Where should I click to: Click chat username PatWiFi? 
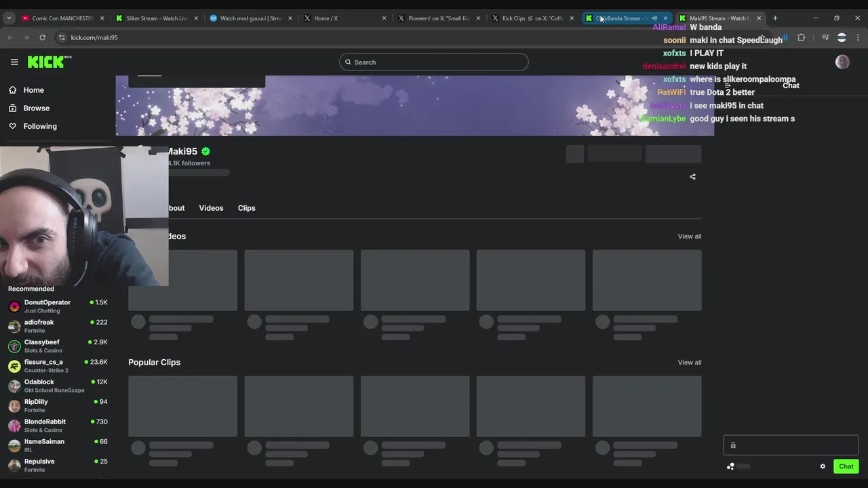tap(671, 92)
